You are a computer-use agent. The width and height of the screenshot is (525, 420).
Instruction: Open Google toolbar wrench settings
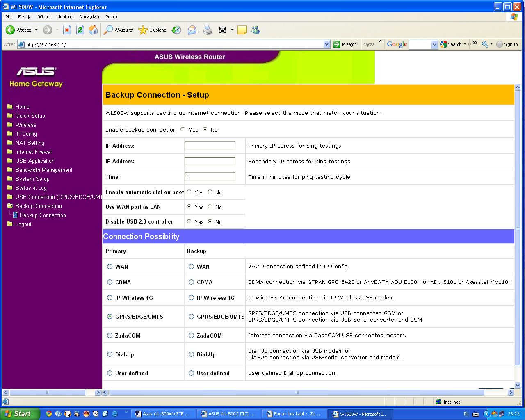coord(485,44)
